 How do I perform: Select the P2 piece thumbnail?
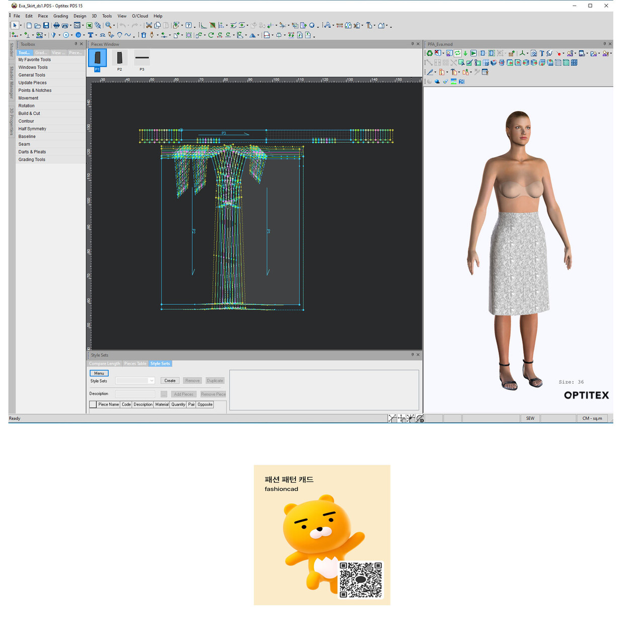120,59
